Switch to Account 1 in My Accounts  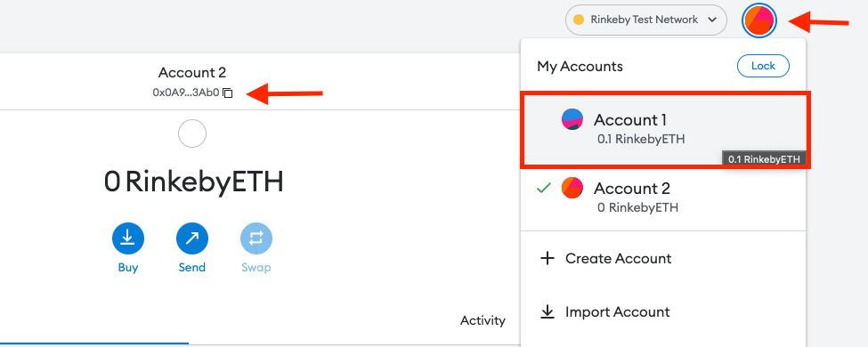tap(663, 130)
